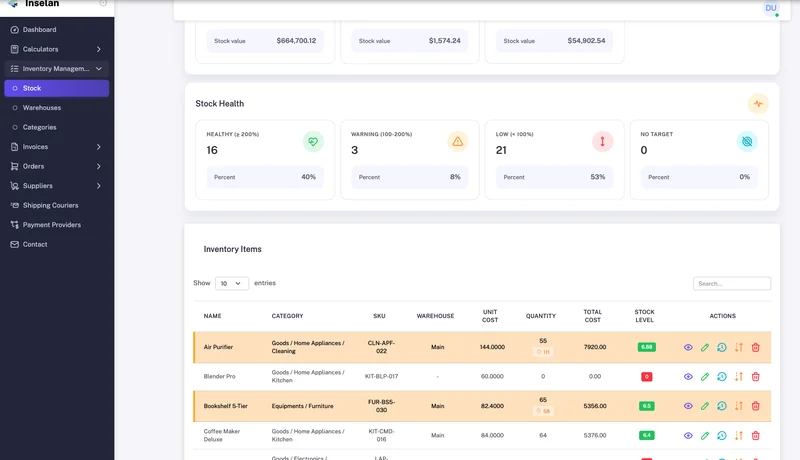View details of Coffee Maker Deluxe
Viewport: 800px width, 460px height.
688,435
